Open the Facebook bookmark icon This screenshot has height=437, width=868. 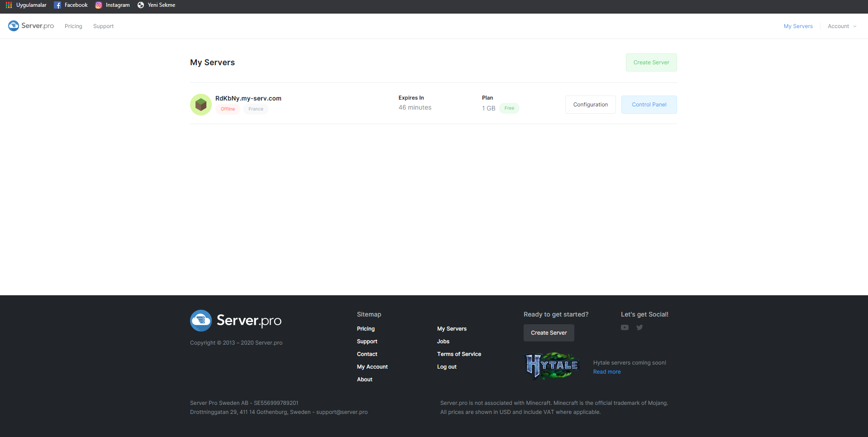pos(57,5)
